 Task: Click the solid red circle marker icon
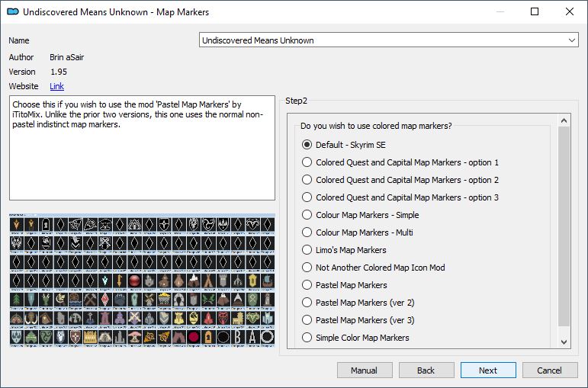point(194,337)
